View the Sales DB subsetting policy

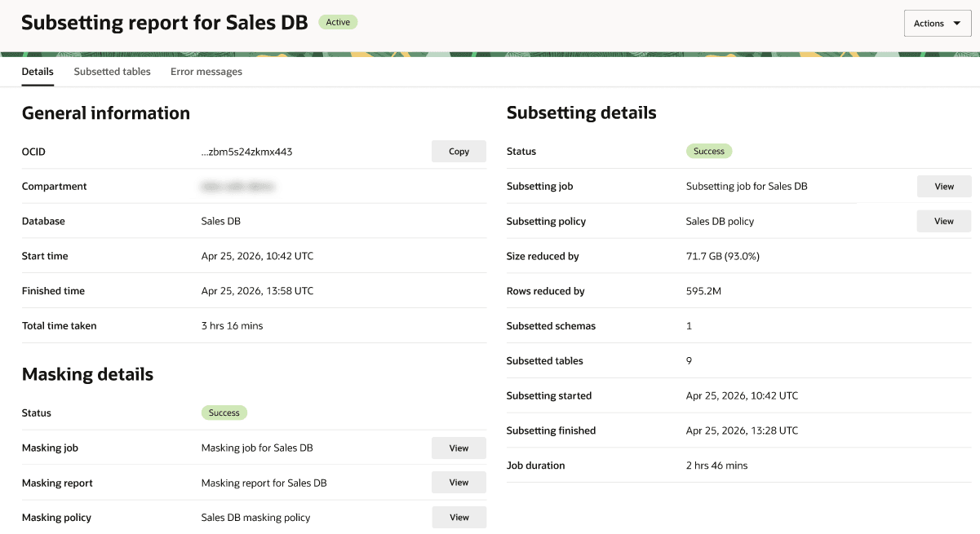point(944,222)
